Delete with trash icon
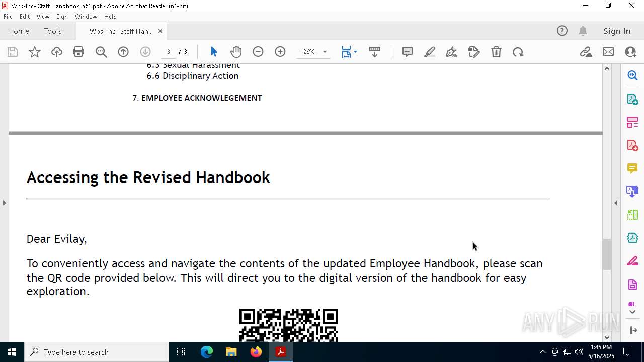This screenshot has width=644, height=362. point(496,52)
